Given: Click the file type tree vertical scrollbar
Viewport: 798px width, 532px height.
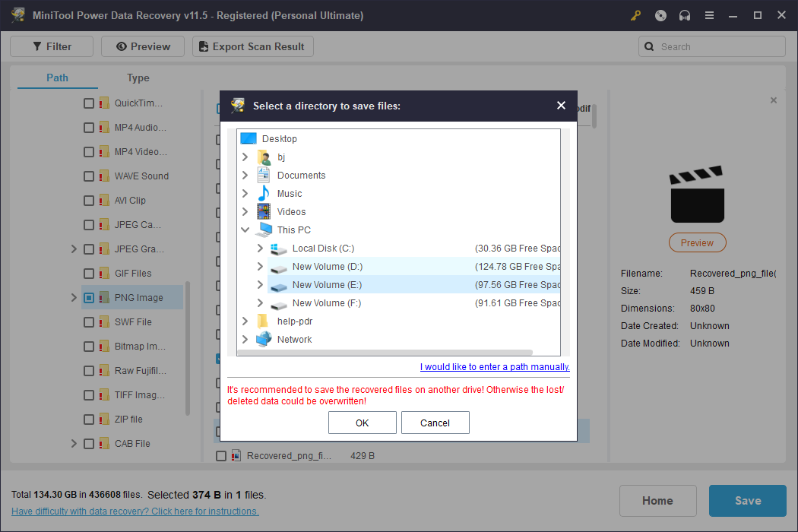Looking at the screenshot, I should point(187,348).
